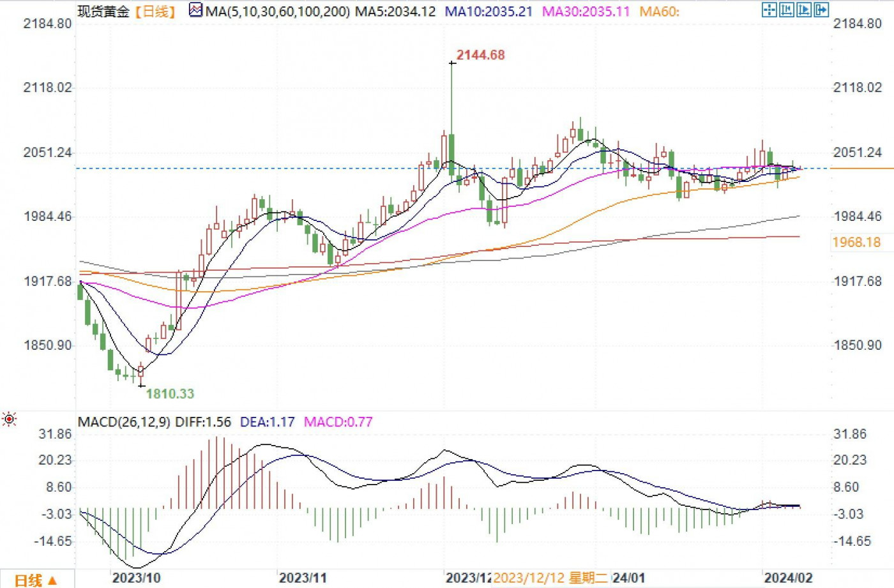Click the MA5:2034.12 value
This screenshot has height=588, width=894.
click(396, 11)
